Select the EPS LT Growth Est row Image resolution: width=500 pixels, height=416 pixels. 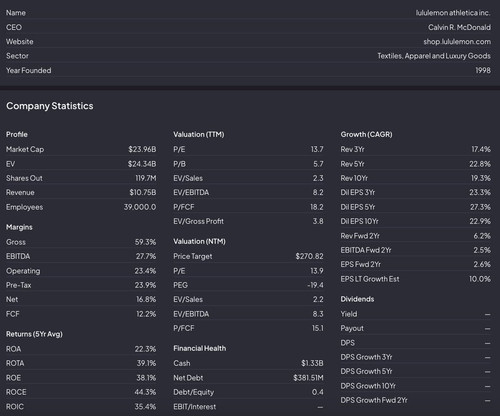point(415,279)
